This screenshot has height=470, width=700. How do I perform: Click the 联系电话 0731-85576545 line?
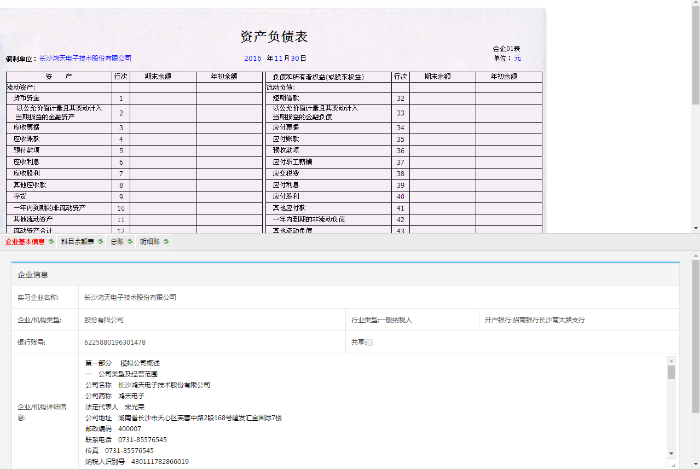[x=126, y=440]
